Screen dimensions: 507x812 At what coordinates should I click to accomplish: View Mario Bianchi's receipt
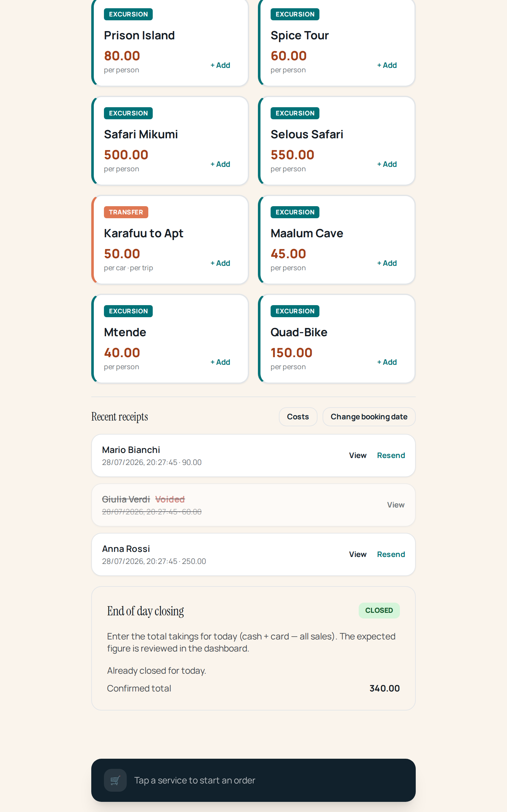pyautogui.click(x=357, y=455)
